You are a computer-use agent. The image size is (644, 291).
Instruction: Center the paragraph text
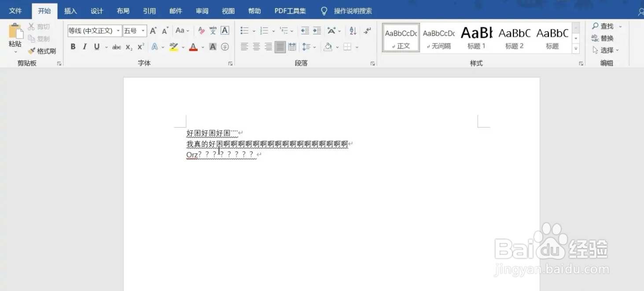pyautogui.click(x=256, y=47)
